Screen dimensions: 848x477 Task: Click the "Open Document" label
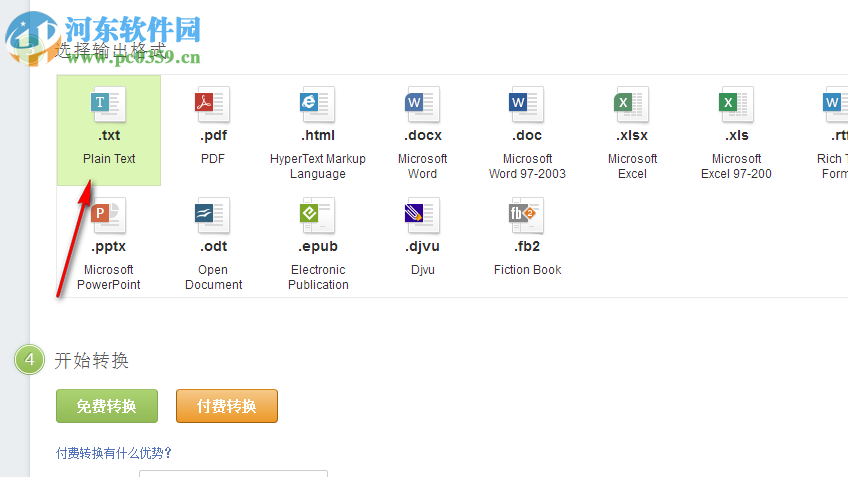coord(213,277)
